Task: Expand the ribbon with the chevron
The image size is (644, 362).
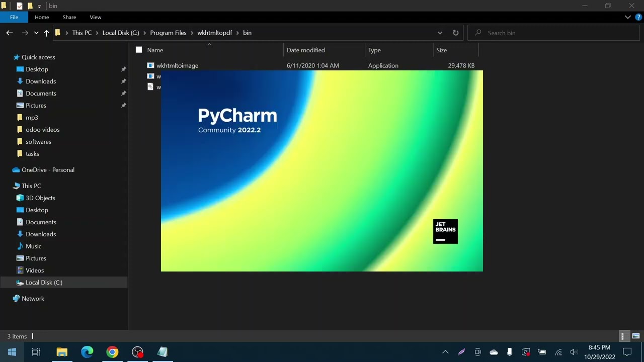Action: coord(627,17)
